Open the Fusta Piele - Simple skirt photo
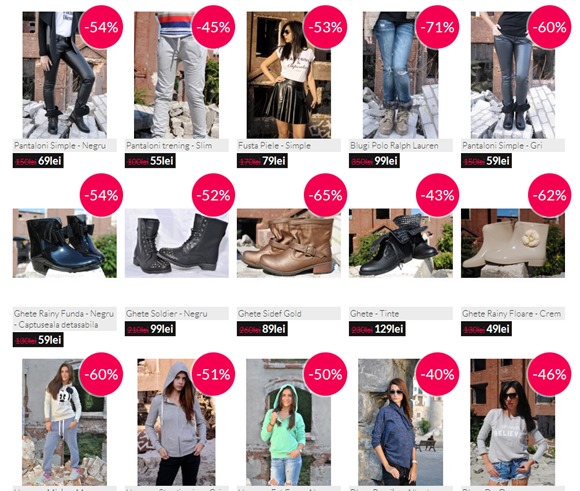 pos(289,75)
